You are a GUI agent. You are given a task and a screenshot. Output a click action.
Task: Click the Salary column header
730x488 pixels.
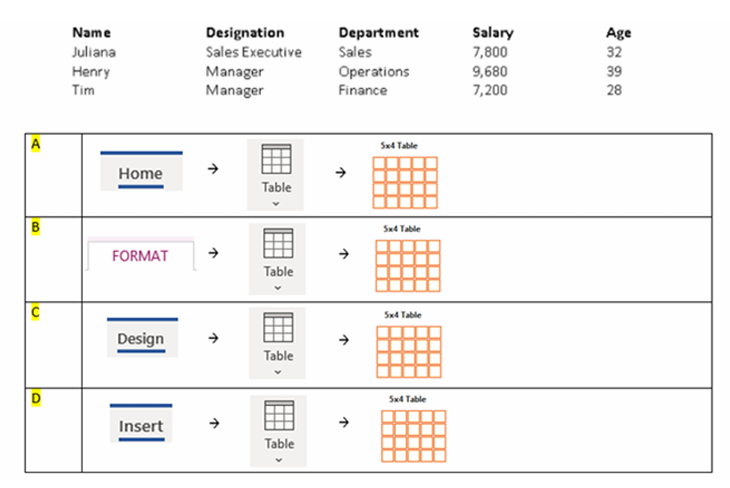coord(492,33)
